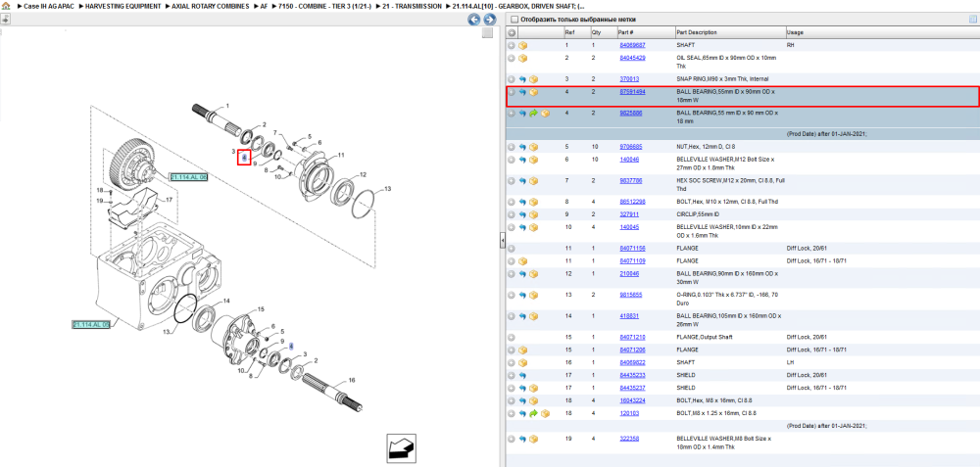Click the plus icon for part 9837786
This screenshot has width=980, height=467.
point(512,181)
